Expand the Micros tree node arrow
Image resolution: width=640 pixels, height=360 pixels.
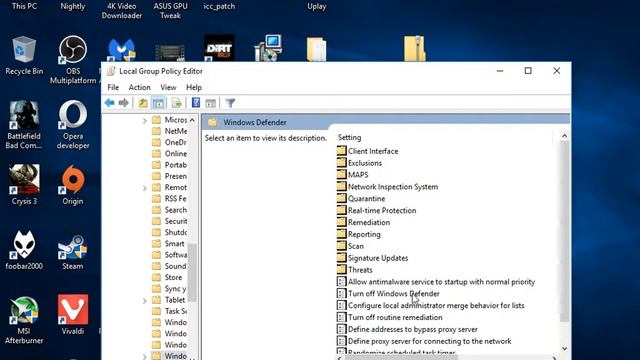point(144,120)
